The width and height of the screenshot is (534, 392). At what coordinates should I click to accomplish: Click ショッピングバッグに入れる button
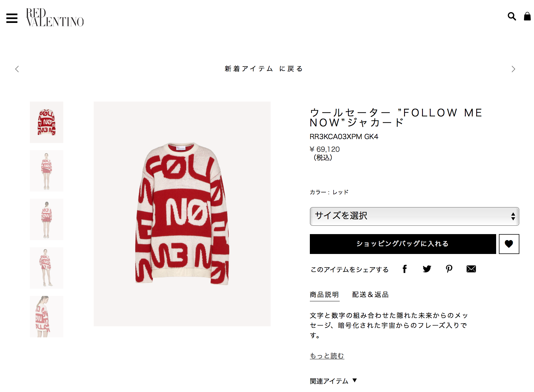coord(403,244)
